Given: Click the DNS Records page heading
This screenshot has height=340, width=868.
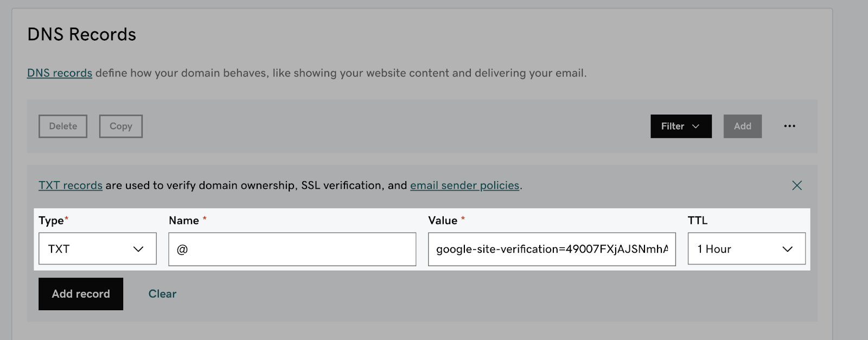Looking at the screenshot, I should coord(82,35).
